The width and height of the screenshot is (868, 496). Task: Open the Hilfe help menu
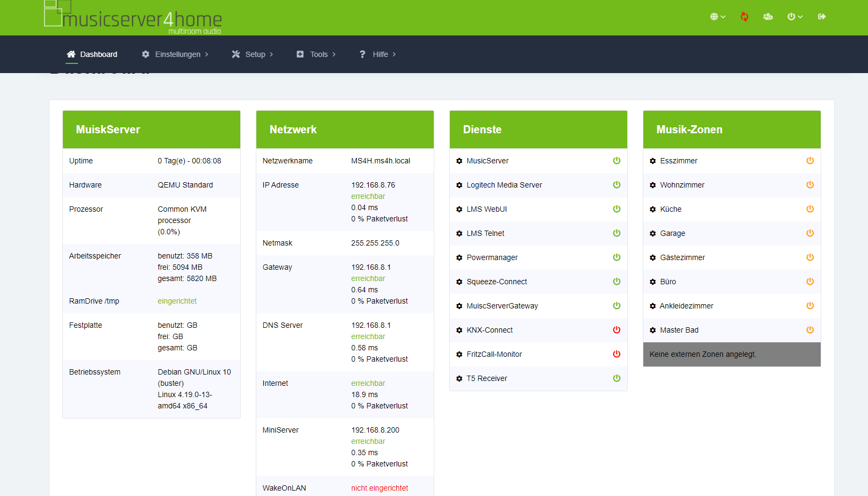tap(377, 54)
